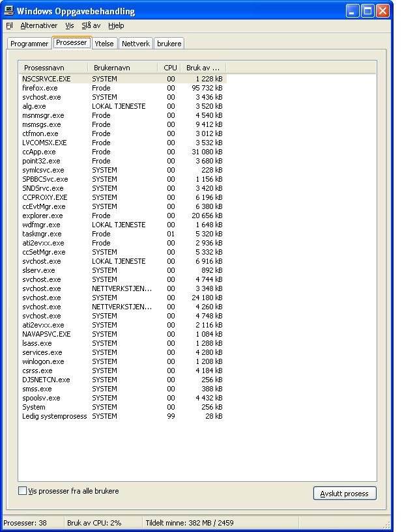The width and height of the screenshot is (417, 532).
Task: Open the Slå av menu
Action: click(91, 25)
